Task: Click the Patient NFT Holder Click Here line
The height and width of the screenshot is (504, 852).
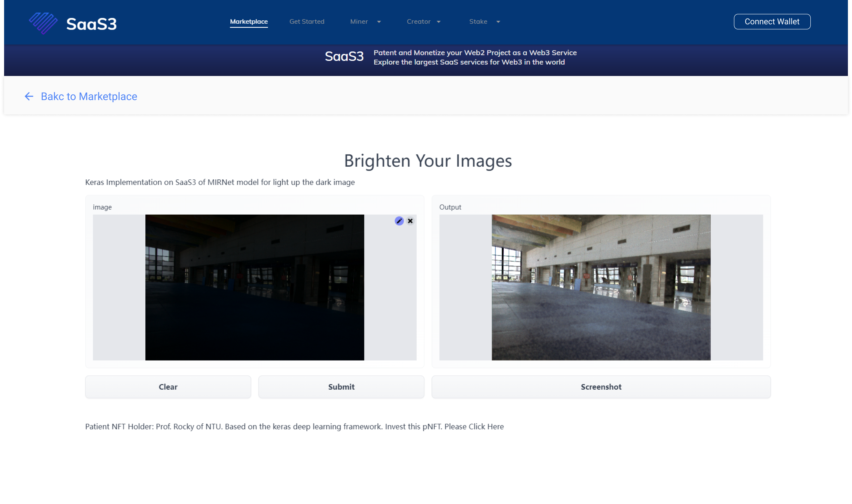Action: click(x=294, y=426)
